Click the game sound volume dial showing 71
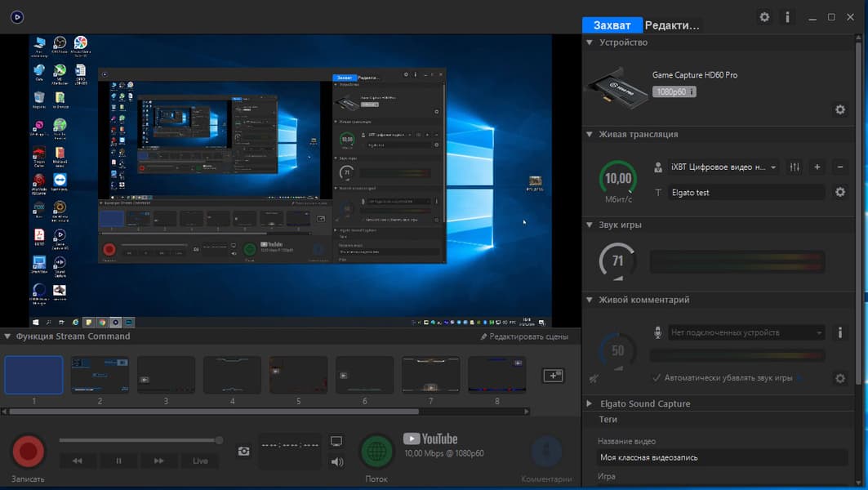Image resolution: width=868 pixels, height=490 pixels. [617, 261]
